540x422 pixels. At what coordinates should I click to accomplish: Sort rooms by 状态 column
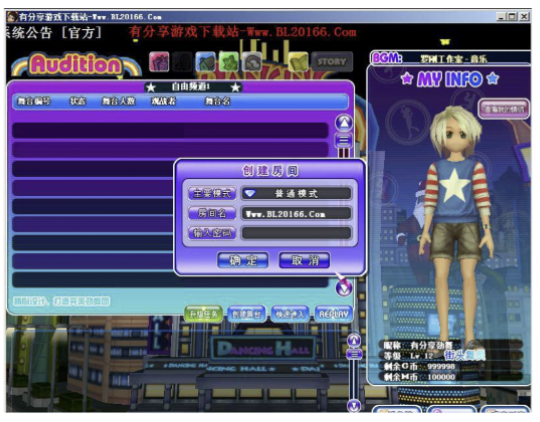tap(78, 101)
